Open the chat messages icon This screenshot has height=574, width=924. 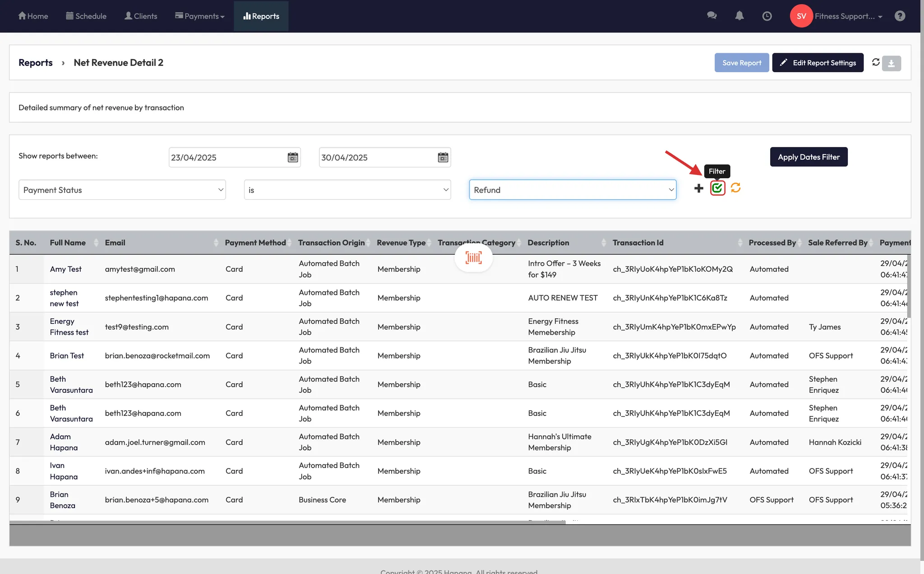[711, 16]
